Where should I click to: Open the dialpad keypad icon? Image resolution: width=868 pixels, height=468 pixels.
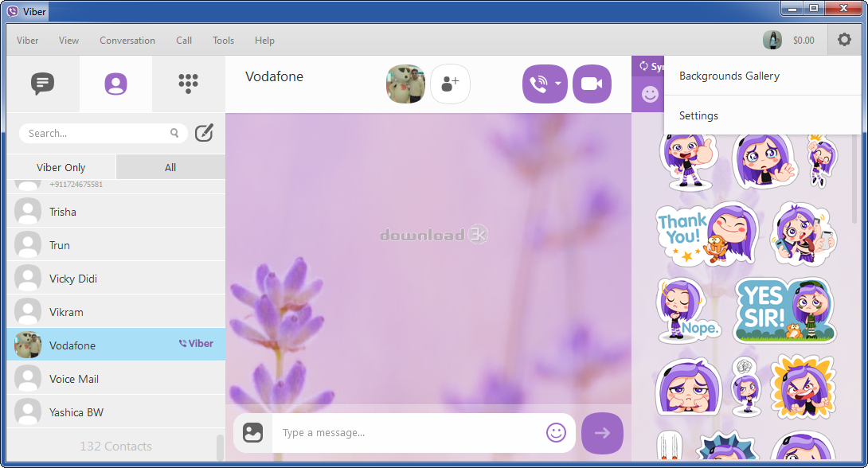coord(188,84)
